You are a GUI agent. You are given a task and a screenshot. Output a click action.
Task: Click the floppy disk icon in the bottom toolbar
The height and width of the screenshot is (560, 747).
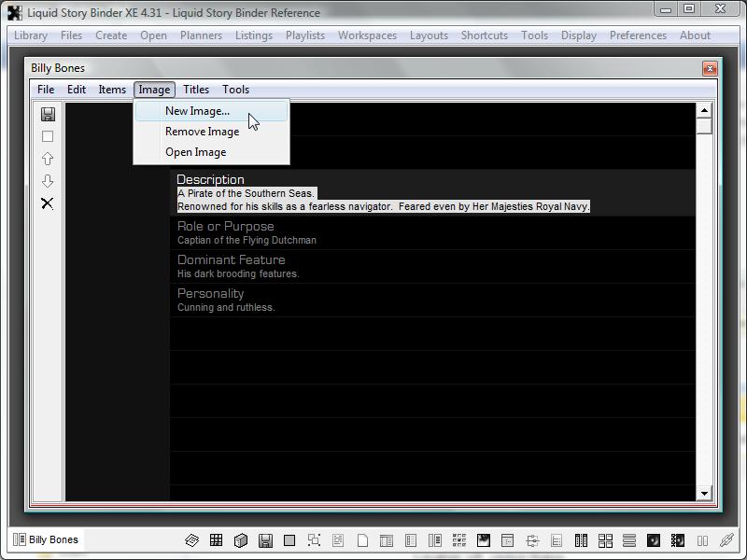click(265, 540)
